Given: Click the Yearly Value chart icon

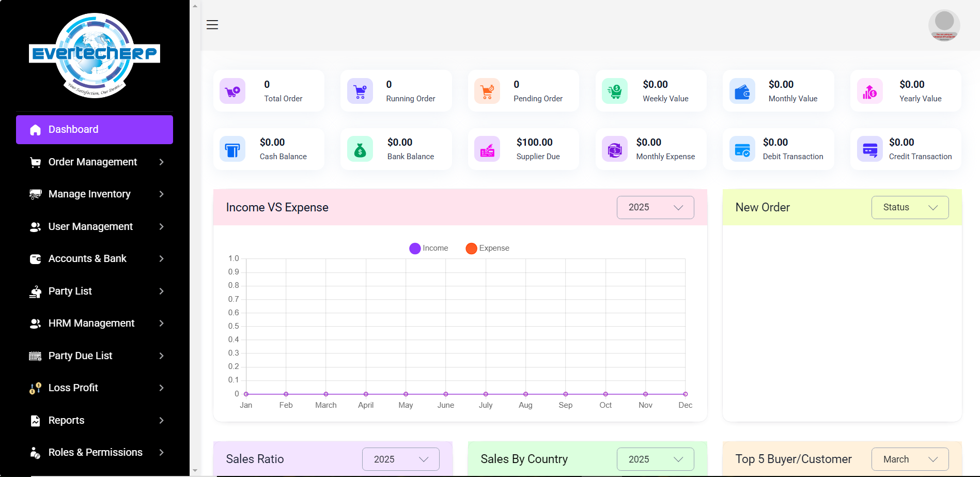Looking at the screenshot, I should 869,91.
